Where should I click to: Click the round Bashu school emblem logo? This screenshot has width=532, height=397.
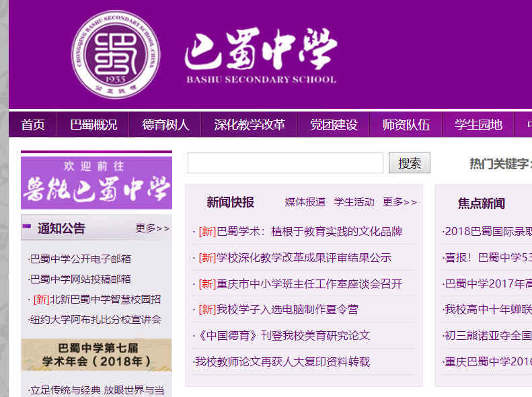coord(116,54)
